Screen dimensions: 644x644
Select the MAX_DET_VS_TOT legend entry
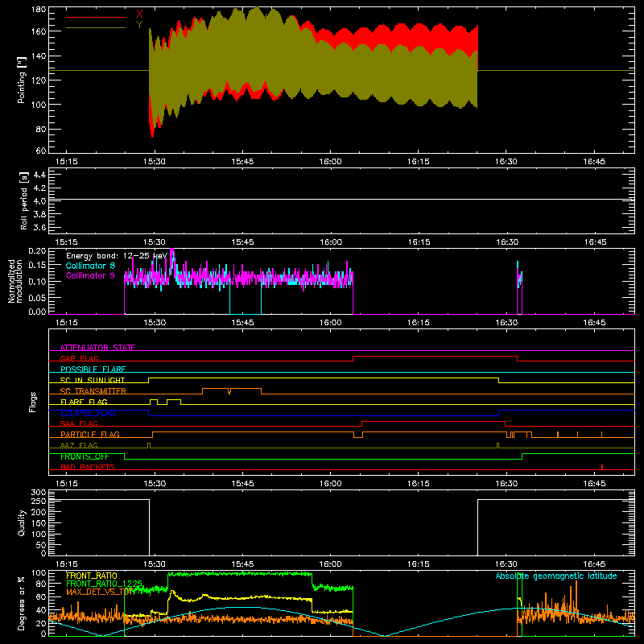tap(101, 592)
